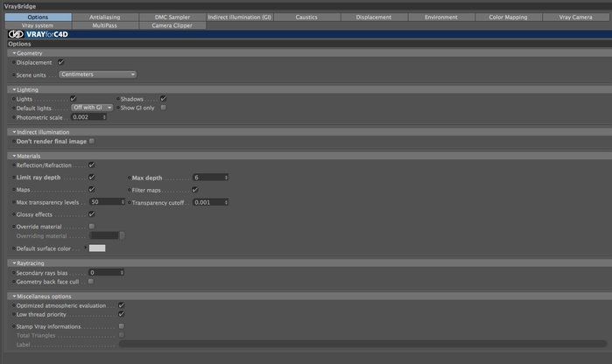Toggle the Maps checkbox
Image resolution: width=612 pixels, height=364 pixels.
[x=92, y=189]
